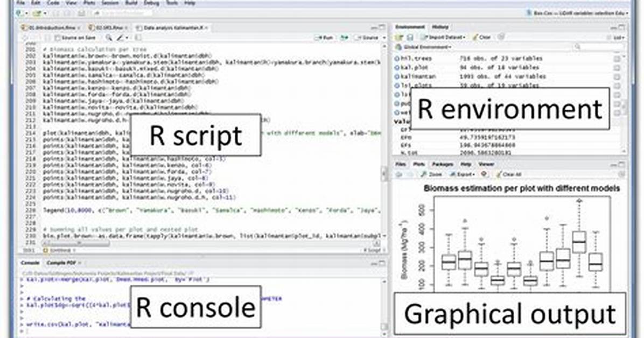Image resolution: width=644 pixels, height=338 pixels.
Task: Open the Tools menu
Action: [x=172, y=3]
